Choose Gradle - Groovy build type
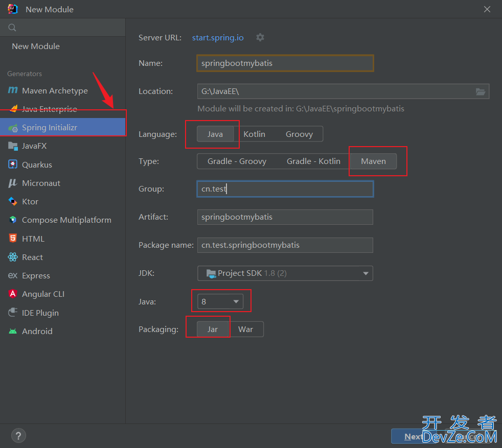The width and height of the screenshot is (502, 448). coord(237,161)
